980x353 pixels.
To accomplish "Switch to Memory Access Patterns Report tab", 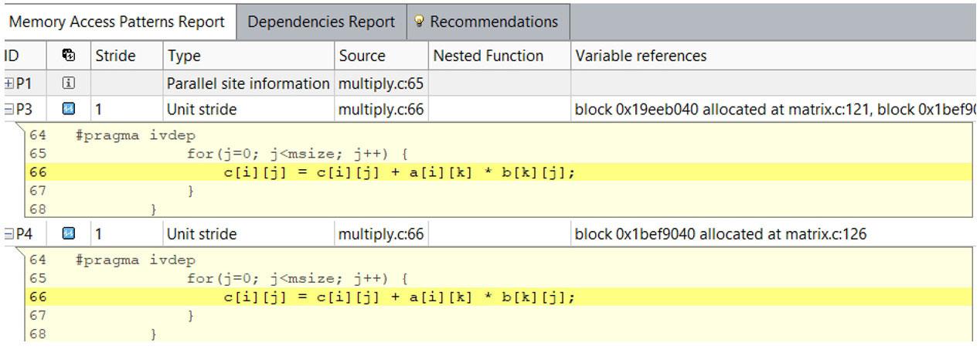I will [x=117, y=22].
